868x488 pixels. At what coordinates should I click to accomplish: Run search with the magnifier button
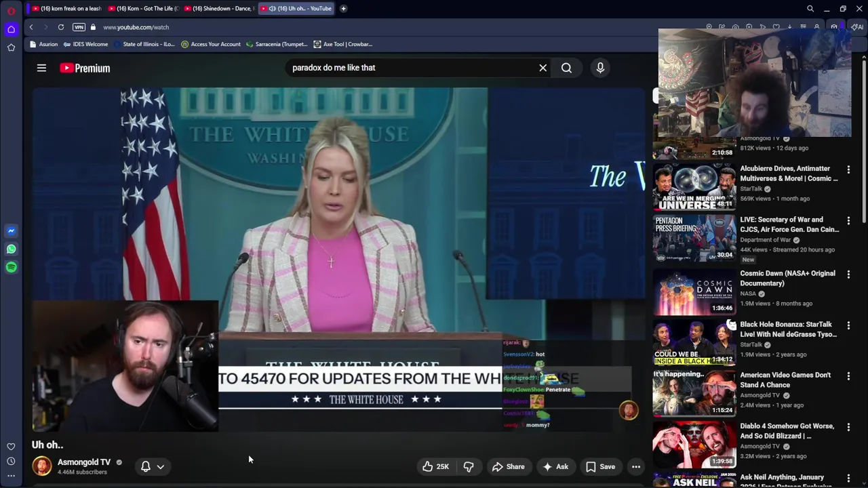click(x=566, y=68)
